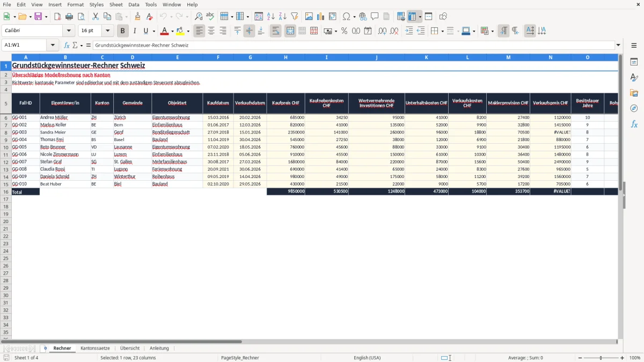Open the Data menu
Image resolution: width=644 pixels, height=362 pixels.
[134, 4]
